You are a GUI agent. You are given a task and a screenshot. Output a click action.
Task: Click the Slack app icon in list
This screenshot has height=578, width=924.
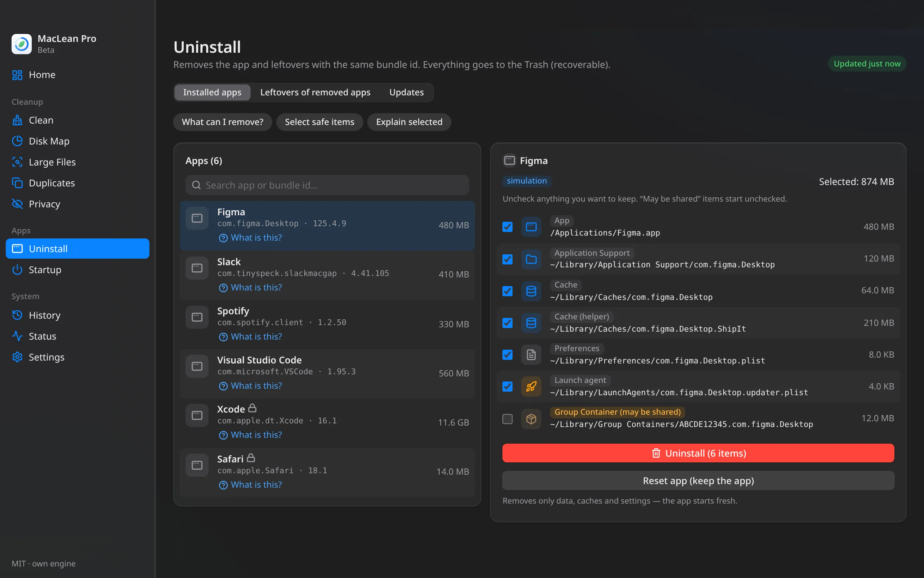coord(197,268)
